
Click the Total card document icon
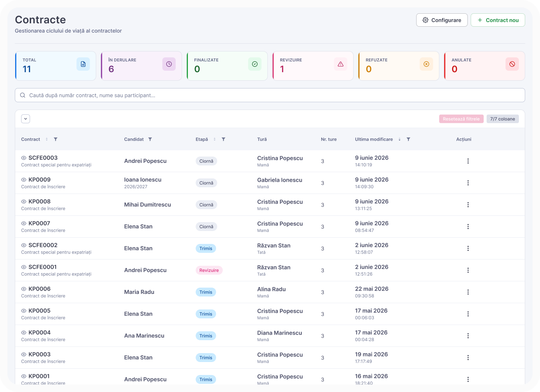click(x=83, y=64)
